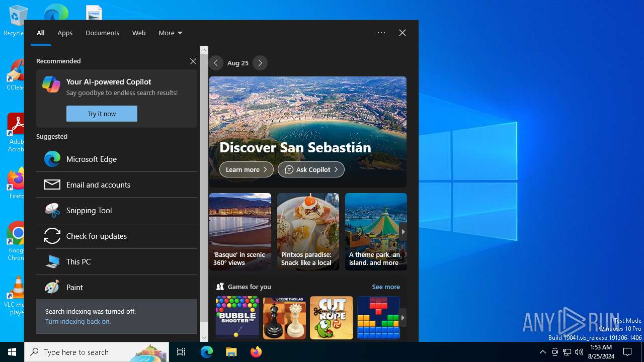
Task: Open This PC from suggestions
Action: pyautogui.click(x=117, y=261)
